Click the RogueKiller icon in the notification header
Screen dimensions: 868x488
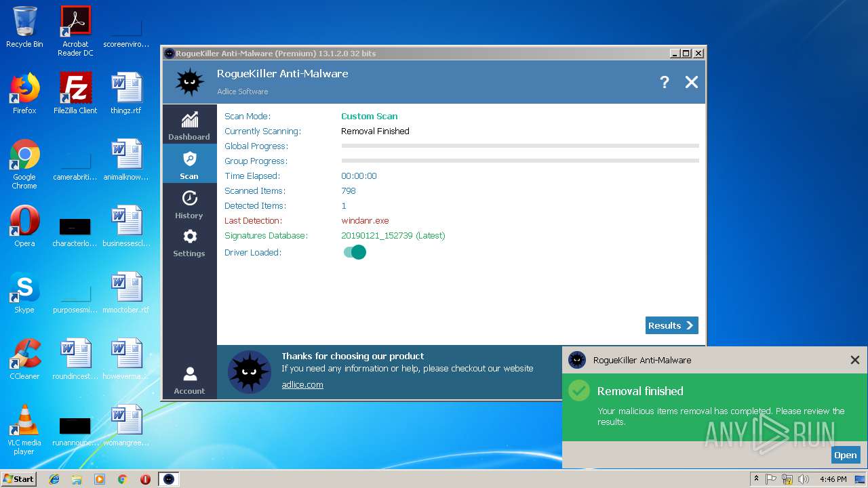coord(577,360)
